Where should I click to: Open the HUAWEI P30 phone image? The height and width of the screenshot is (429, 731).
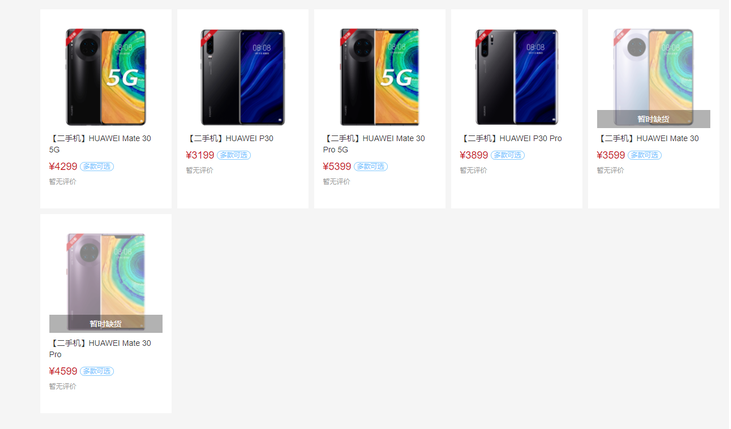(242, 77)
